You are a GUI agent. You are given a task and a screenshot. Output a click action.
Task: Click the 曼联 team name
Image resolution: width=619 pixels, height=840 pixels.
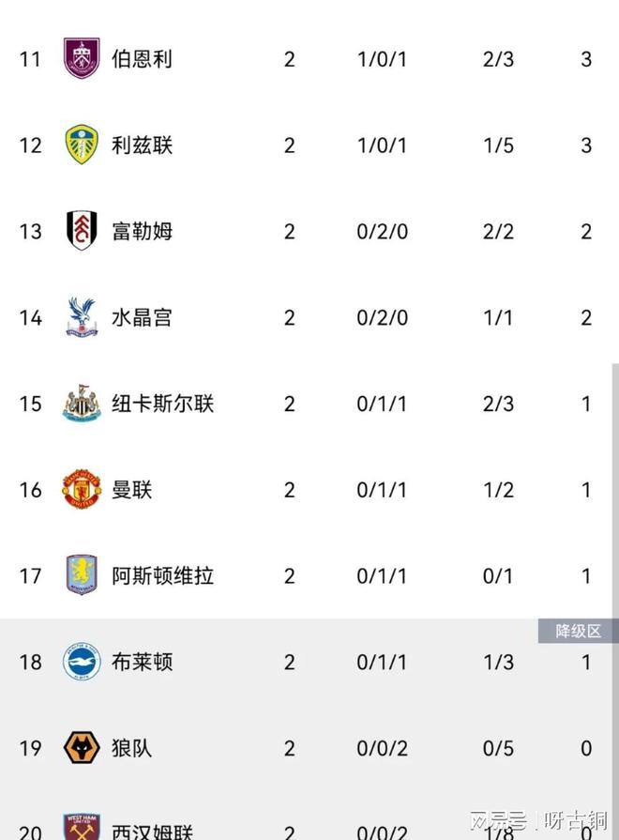click(x=131, y=490)
